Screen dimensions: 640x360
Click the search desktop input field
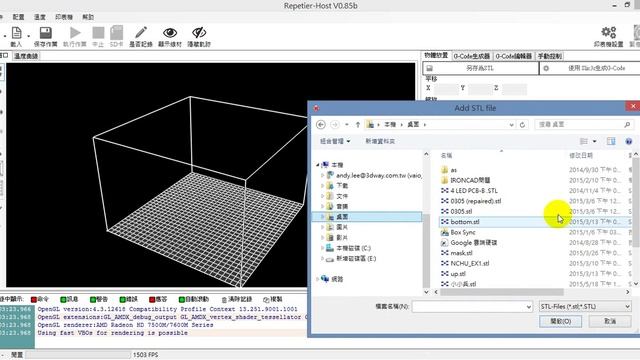point(579,124)
